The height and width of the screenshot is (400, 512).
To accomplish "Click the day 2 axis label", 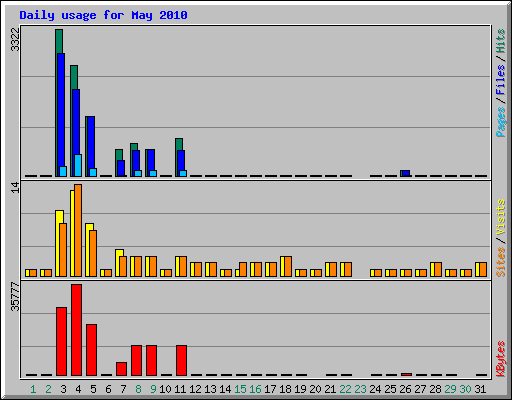I will point(48,389).
